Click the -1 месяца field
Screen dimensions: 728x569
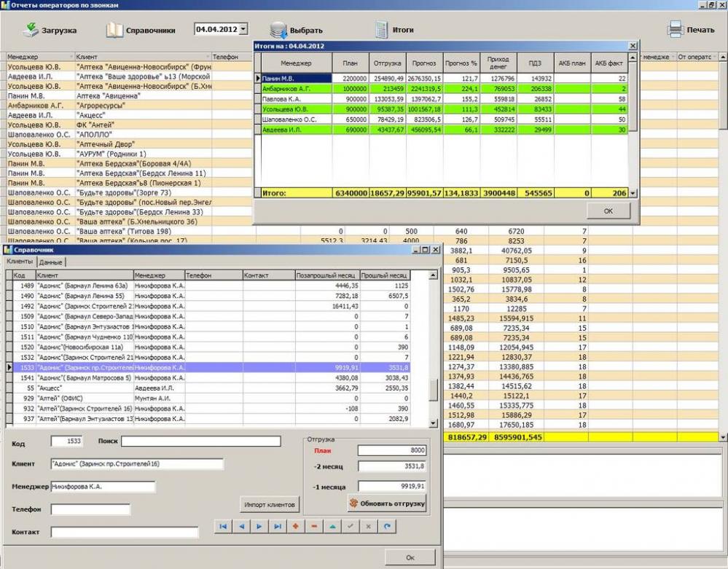click(392, 487)
